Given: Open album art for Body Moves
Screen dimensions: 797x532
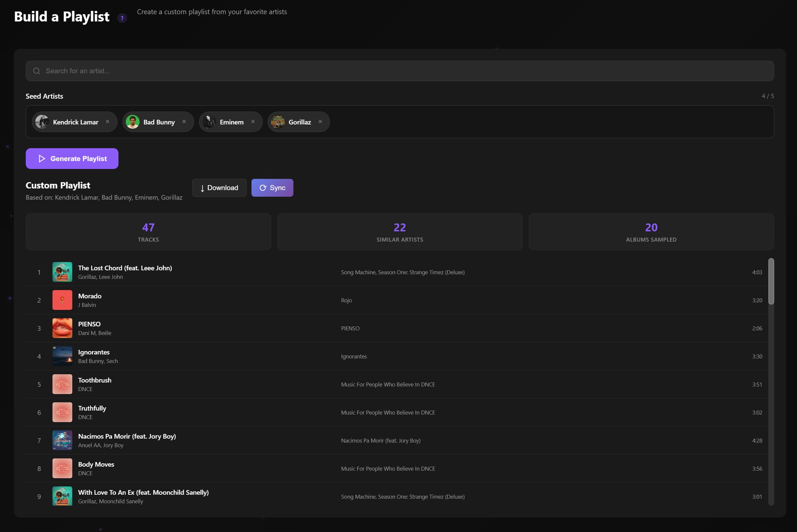Looking at the screenshot, I should point(62,469).
